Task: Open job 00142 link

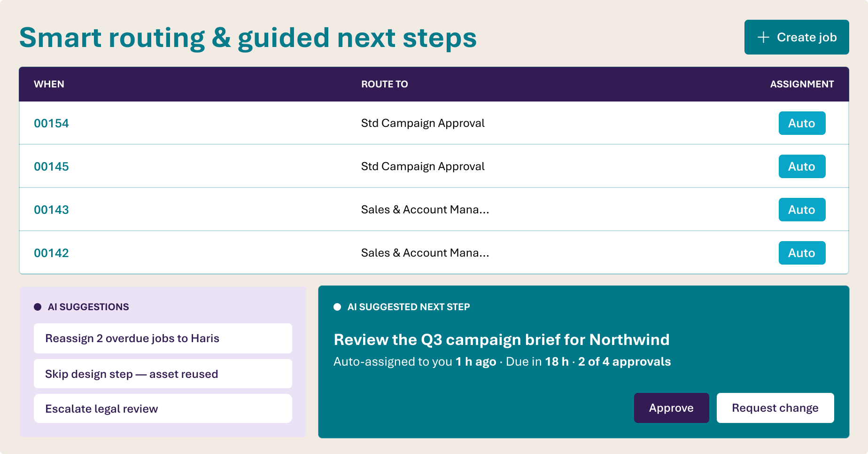Action: tap(51, 253)
